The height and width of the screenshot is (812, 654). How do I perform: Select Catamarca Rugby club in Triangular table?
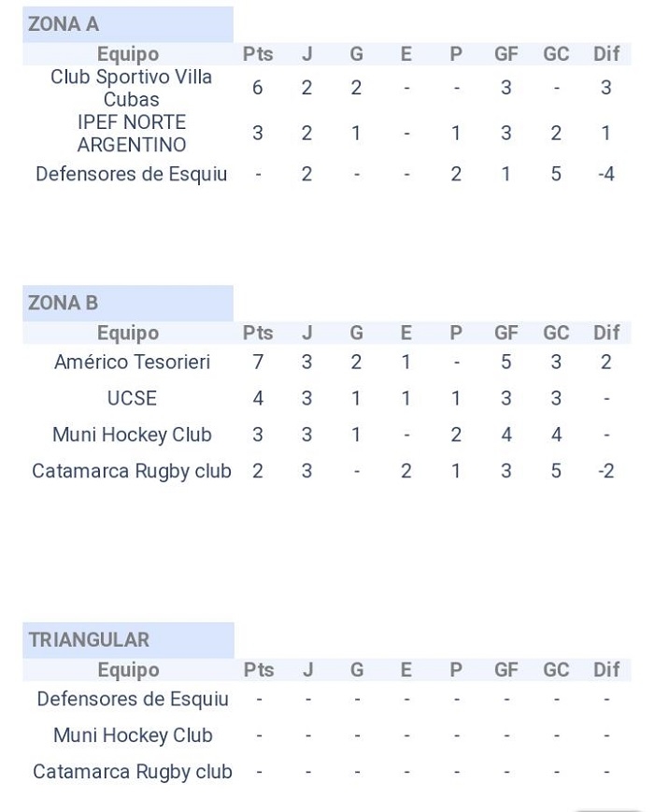click(132, 772)
